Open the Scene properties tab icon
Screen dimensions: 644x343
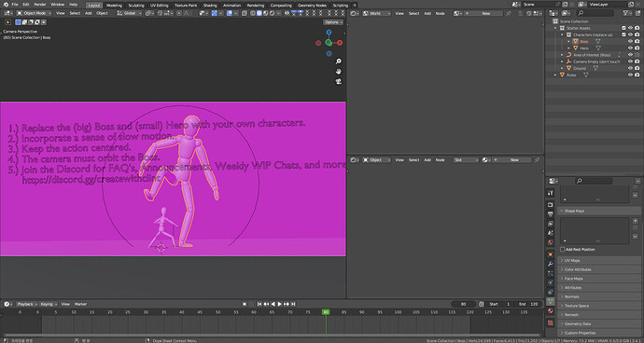coord(551,233)
